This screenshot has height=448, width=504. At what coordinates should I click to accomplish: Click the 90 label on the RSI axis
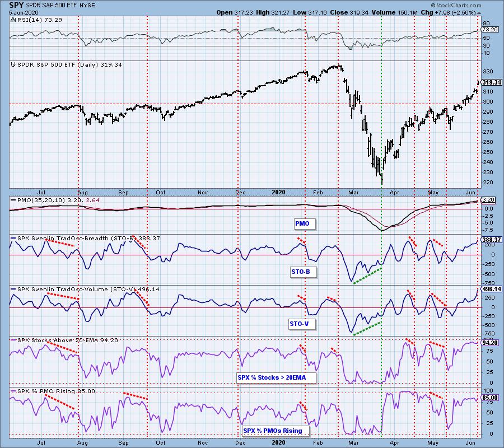point(486,24)
